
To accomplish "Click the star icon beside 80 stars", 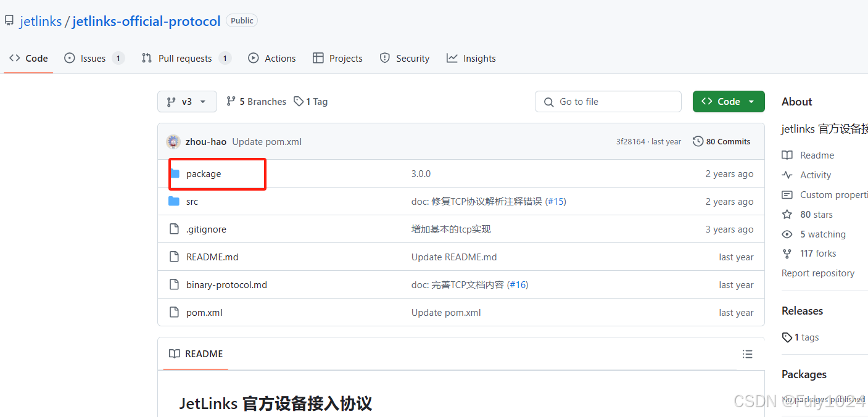I will [787, 215].
